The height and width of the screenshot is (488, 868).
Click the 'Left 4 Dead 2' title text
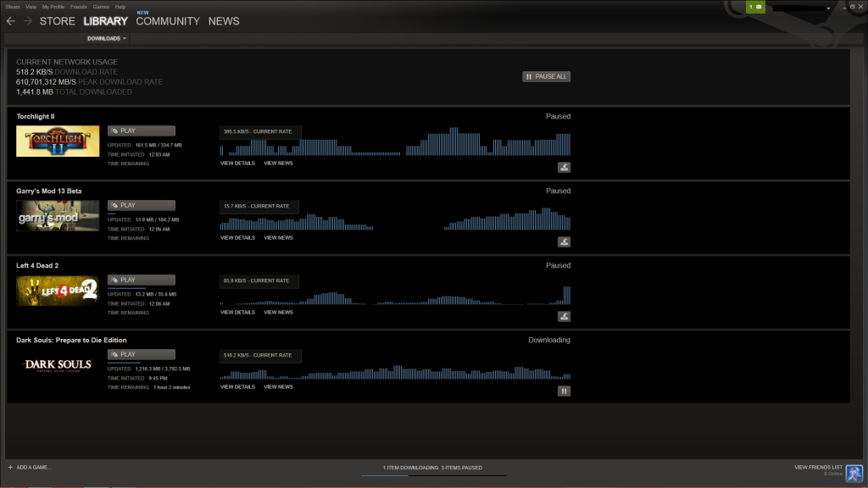[37, 265]
